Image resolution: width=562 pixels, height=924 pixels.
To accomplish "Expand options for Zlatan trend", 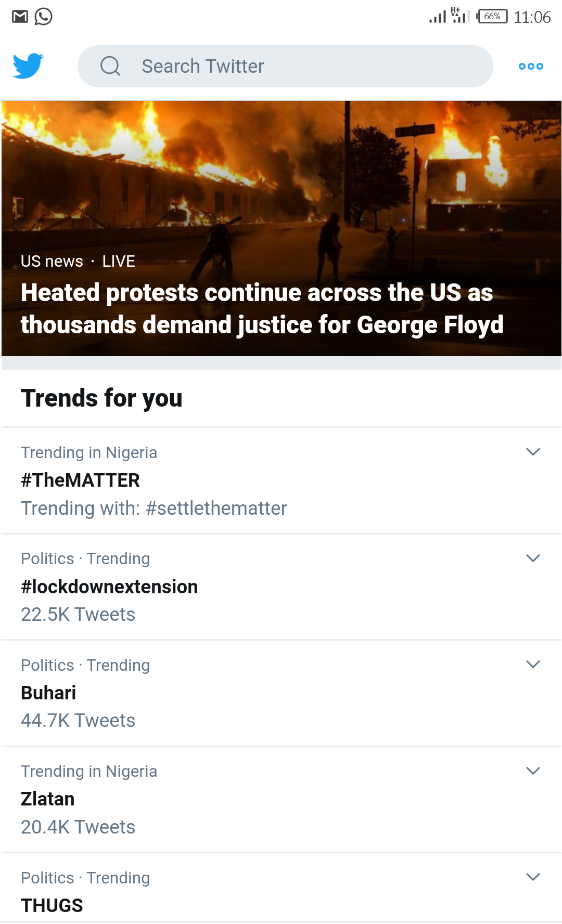I will pyautogui.click(x=533, y=771).
